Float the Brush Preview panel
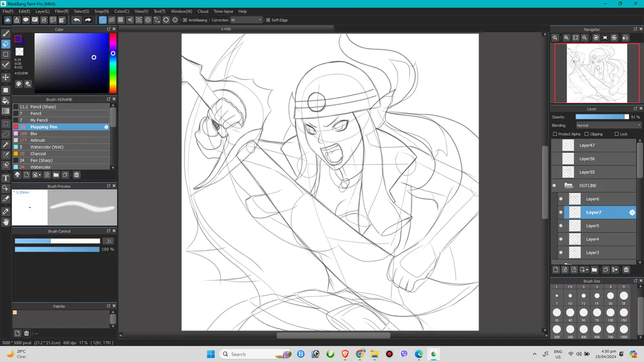This screenshot has height=362, width=644. pos(109,186)
